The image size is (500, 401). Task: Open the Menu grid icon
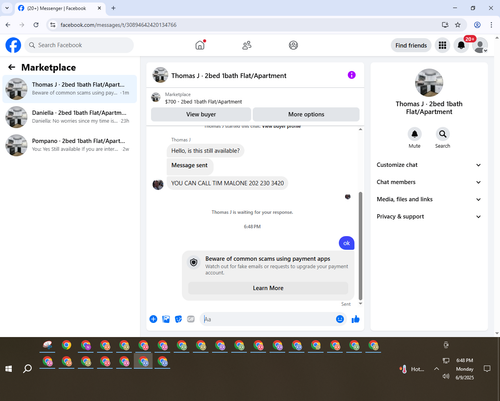click(442, 45)
